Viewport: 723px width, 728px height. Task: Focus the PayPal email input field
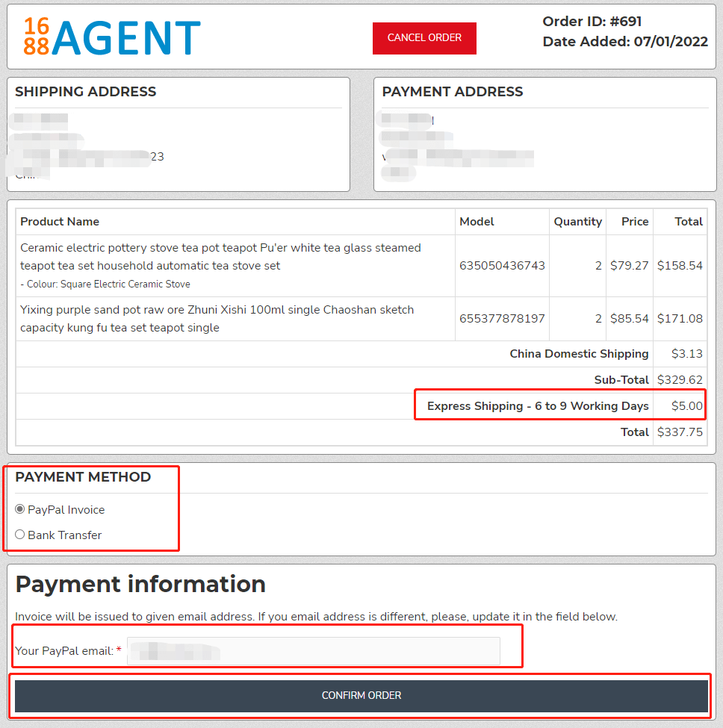[314, 650]
